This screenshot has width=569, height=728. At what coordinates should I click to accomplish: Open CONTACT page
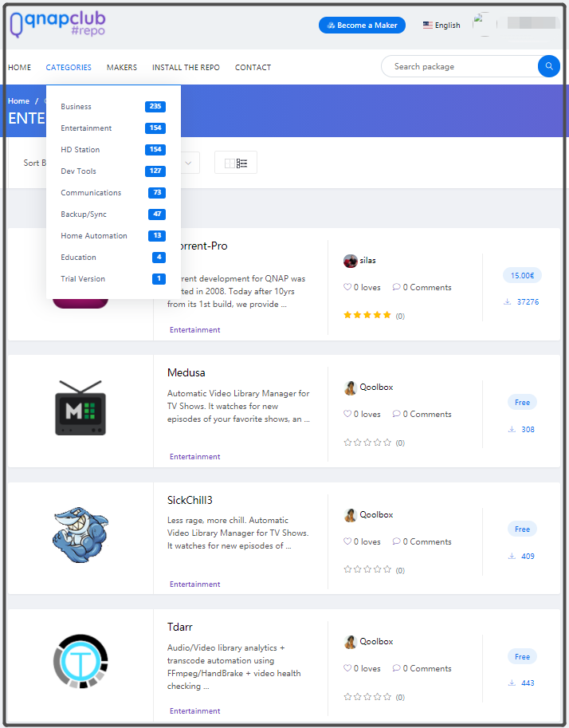click(x=253, y=67)
